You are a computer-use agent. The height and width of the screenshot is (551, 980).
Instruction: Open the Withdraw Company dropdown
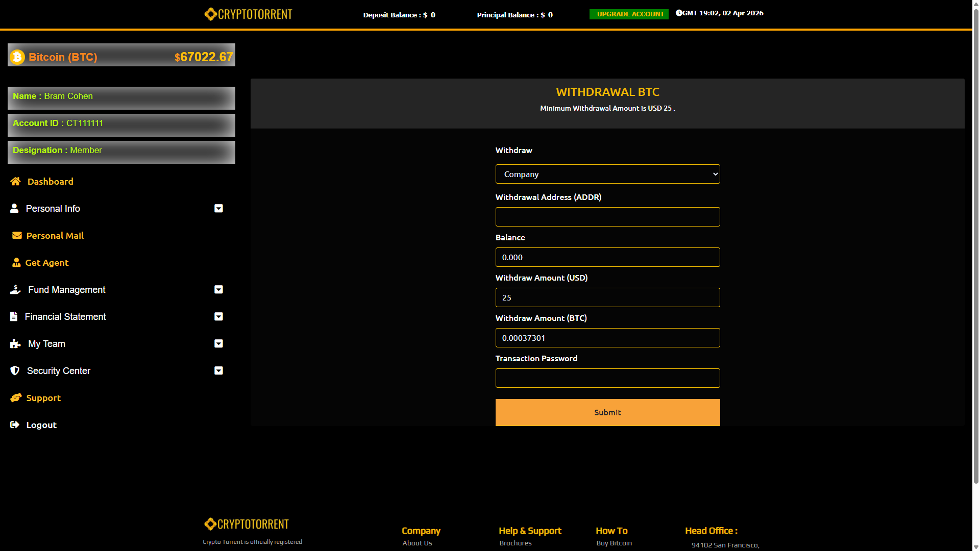tap(607, 174)
